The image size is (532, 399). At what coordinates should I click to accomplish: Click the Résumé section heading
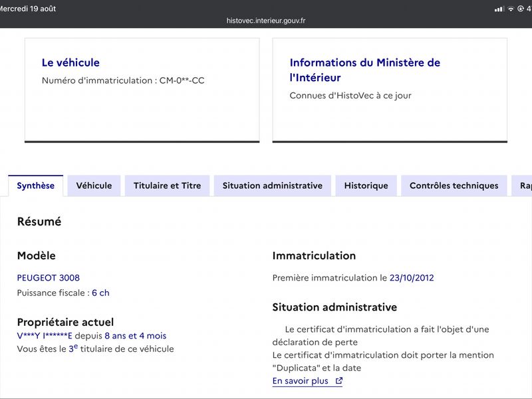coord(39,221)
